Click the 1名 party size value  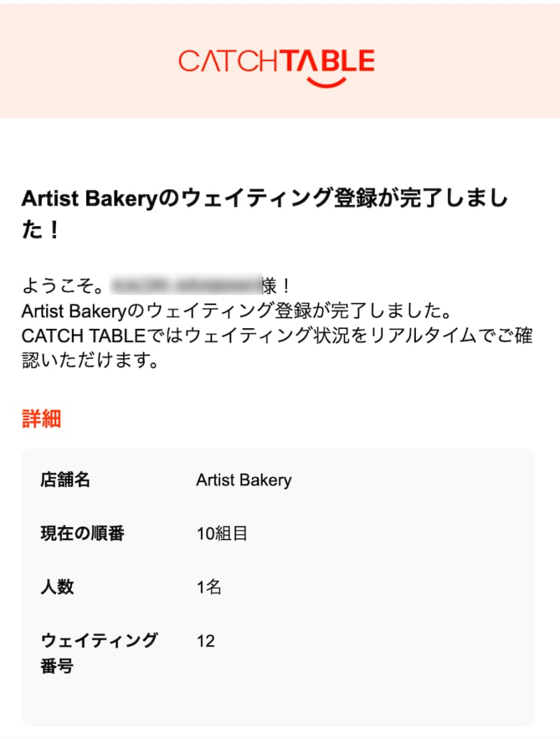pyautogui.click(x=209, y=587)
